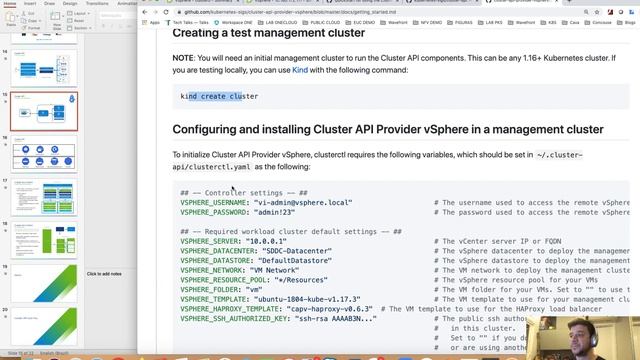Go back in the browser
640x360 pixels.
(145, 12)
